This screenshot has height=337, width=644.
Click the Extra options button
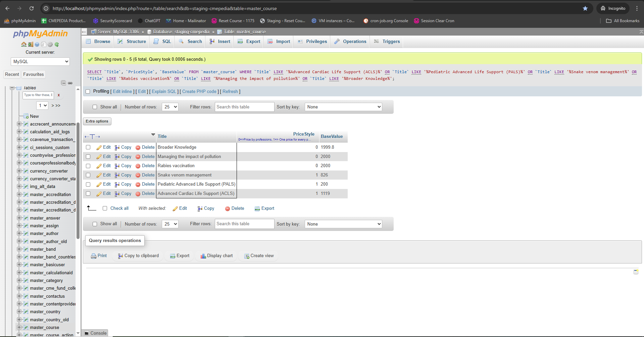tap(97, 121)
